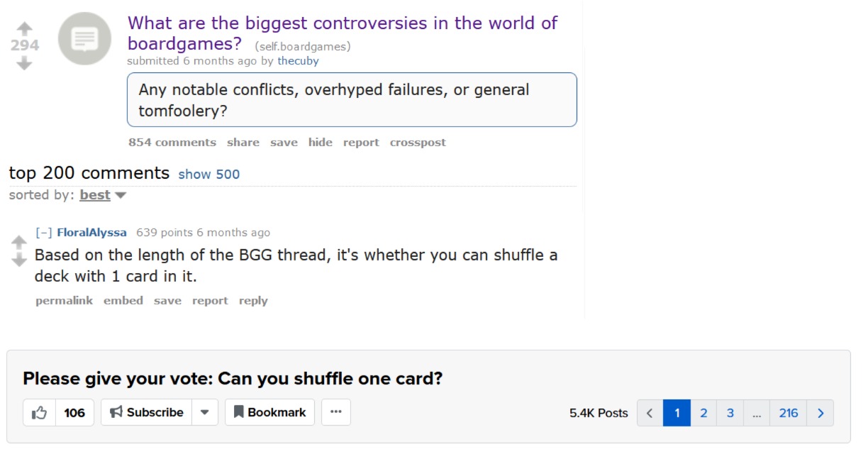This screenshot has width=868, height=459.
Task: Jump to page 216 of the thread
Action: (x=789, y=413)
